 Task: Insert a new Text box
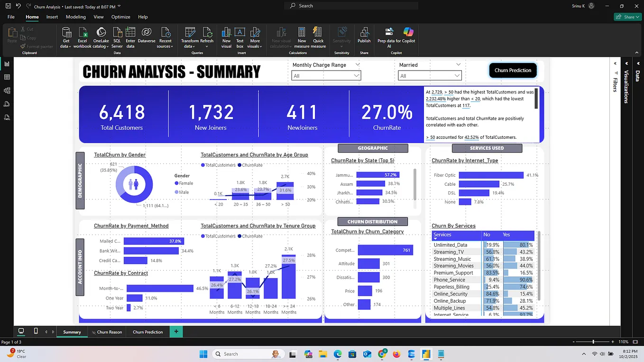[x=239, y=38]
